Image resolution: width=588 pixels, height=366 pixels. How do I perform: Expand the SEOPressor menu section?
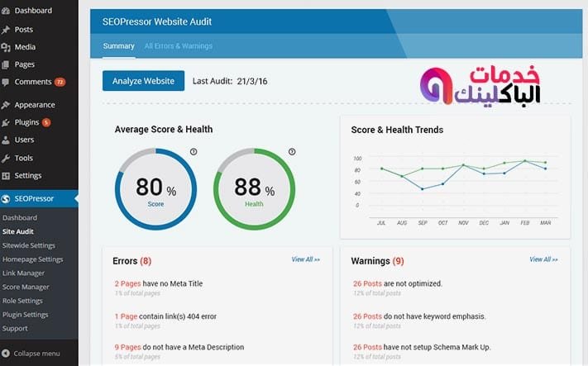[40, 199]
